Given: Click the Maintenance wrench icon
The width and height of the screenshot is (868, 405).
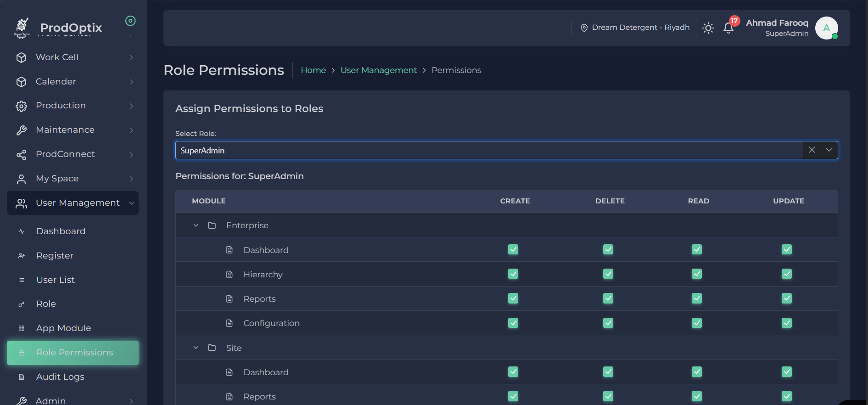Looking at the screenshot, I should click(x=21, y=130).
